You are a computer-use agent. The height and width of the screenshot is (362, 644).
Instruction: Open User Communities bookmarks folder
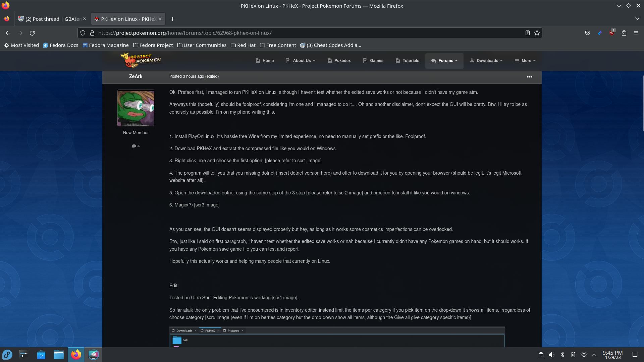point(202,45)
